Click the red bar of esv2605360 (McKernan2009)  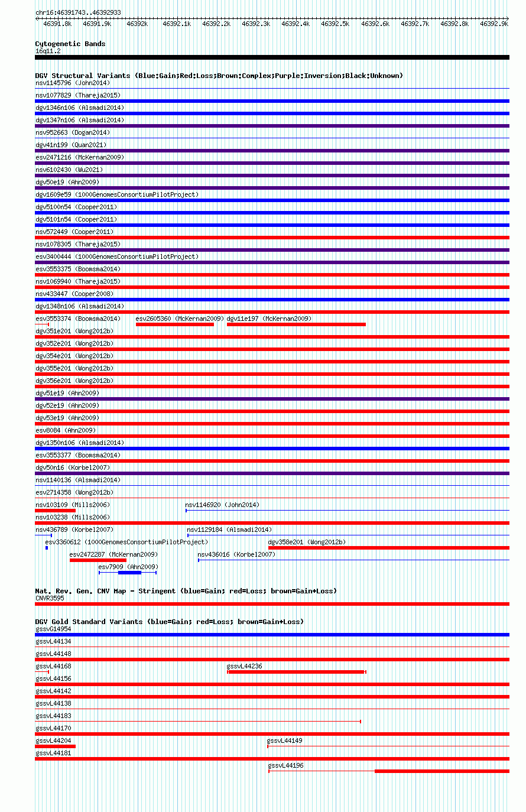tap(175, 324)
